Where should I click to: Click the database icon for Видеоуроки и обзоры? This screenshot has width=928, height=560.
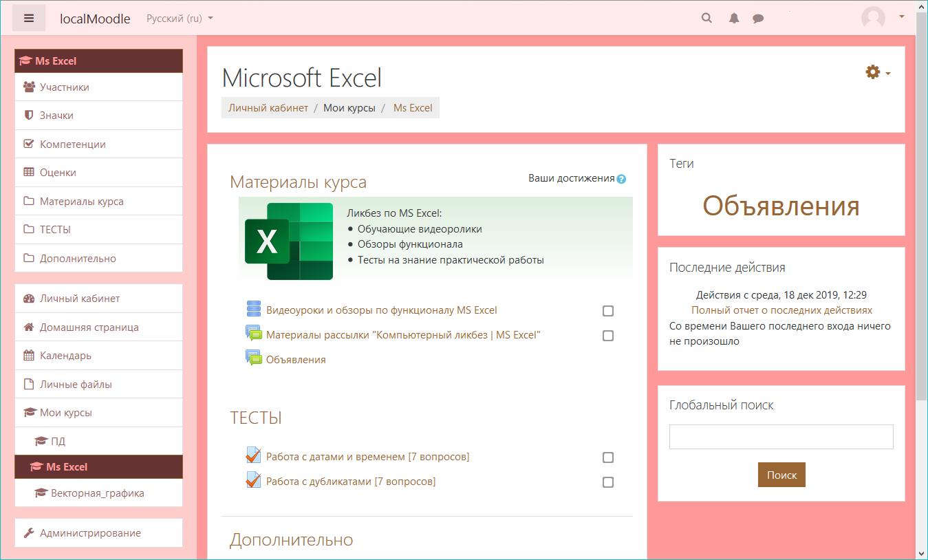tap(254, 308)
